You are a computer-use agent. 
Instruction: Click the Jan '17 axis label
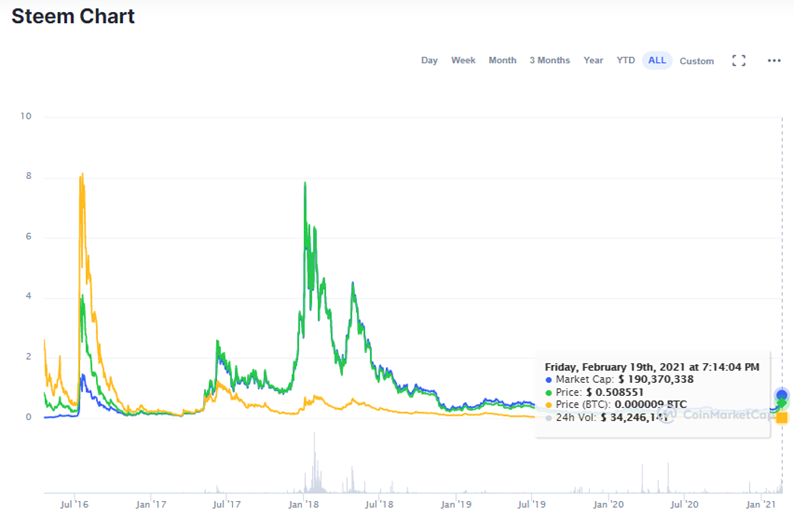point(151,504)
